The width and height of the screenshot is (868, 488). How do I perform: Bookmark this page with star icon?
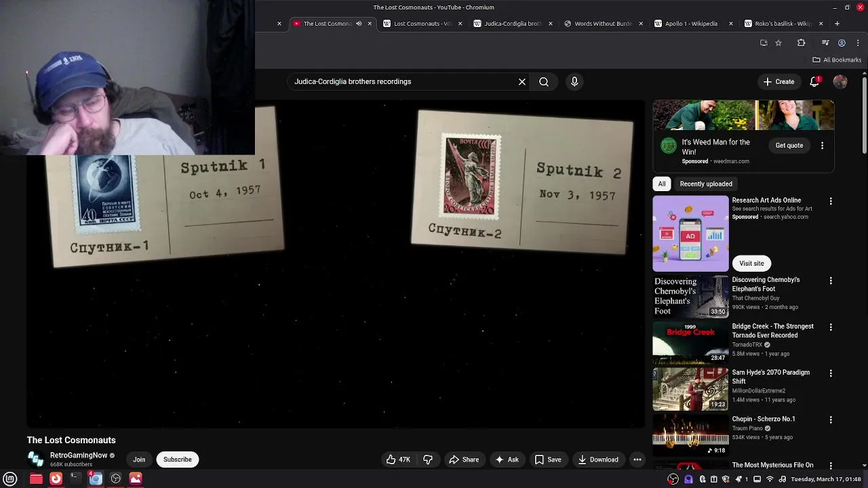(x=778, y=43)
